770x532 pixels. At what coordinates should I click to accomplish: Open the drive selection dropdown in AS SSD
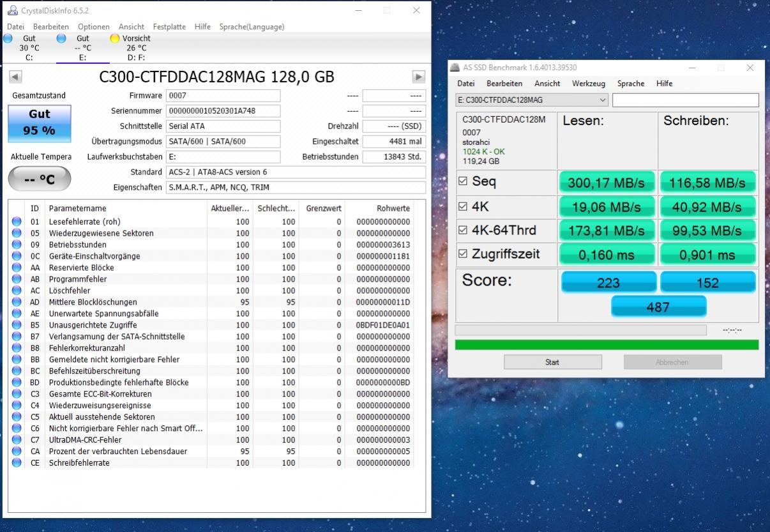[x=532, y=100]
